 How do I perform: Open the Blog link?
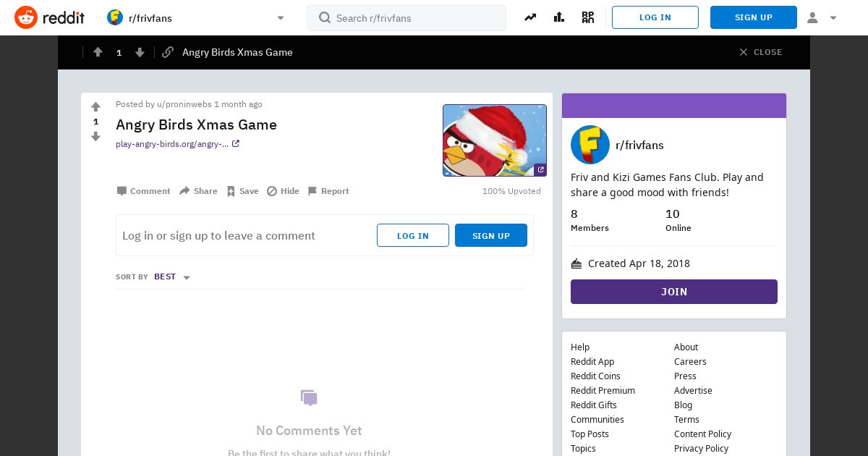tap(683, 405)
